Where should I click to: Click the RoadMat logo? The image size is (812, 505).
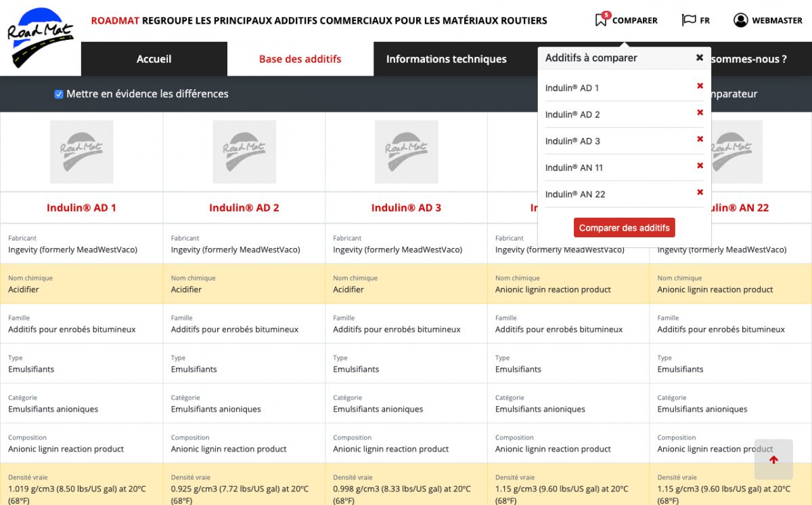[x=39, y=38]
